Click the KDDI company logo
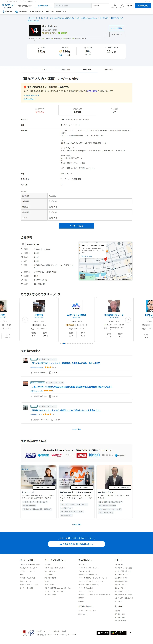The image size is (153, 644). [31, 456]
